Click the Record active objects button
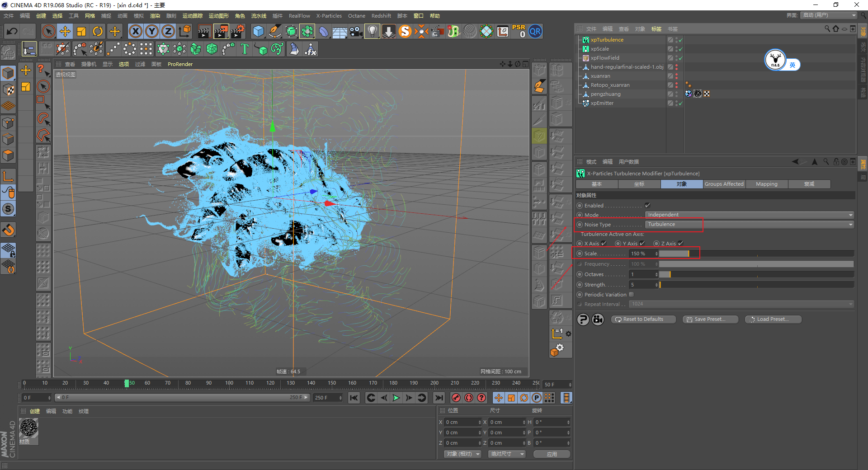 [x=456, y=398]
